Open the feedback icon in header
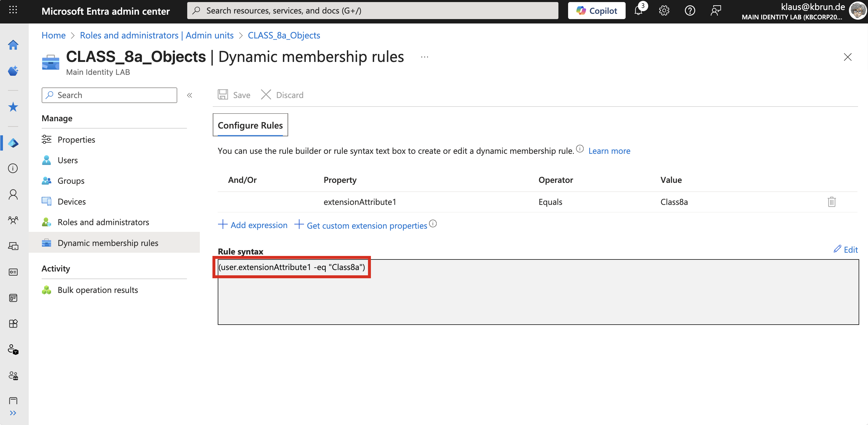This screenshot has width=868, height=425. (x=715, y=11)
